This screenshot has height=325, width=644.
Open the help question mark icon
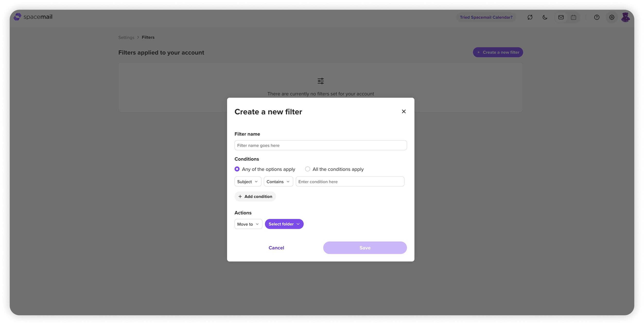(x=597, y=17)
